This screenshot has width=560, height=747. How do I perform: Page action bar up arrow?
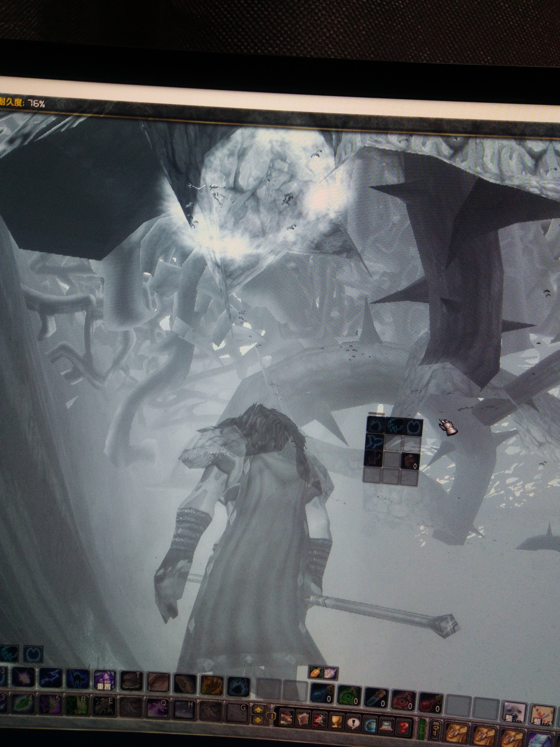258,709
